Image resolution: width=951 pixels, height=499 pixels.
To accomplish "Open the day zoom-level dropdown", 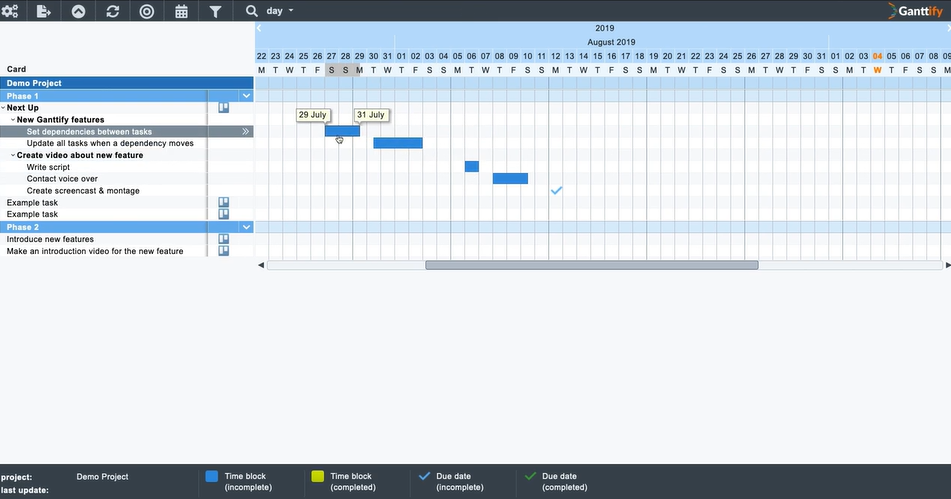I will pyautogui.click(x=280, y=11).
